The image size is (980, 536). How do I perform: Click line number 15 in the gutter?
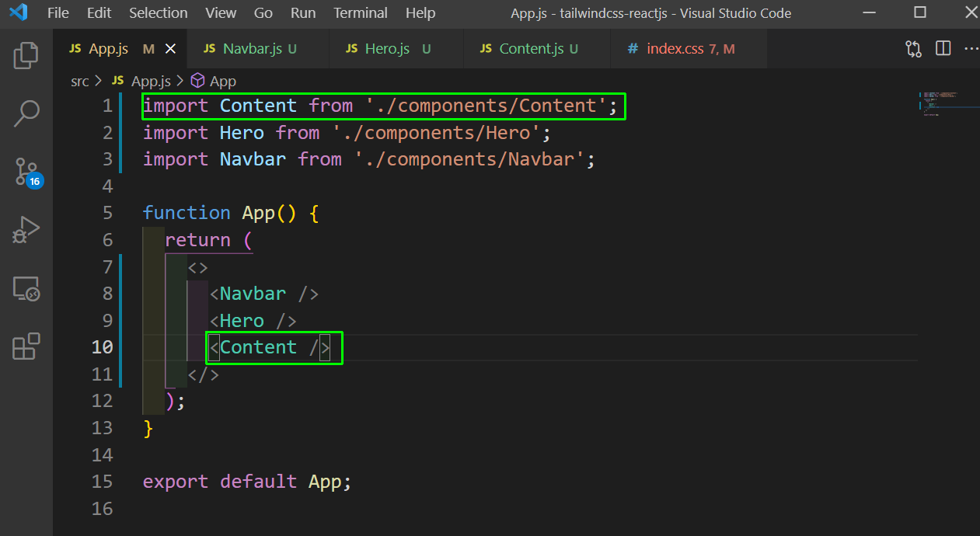(x=102, y=482)
